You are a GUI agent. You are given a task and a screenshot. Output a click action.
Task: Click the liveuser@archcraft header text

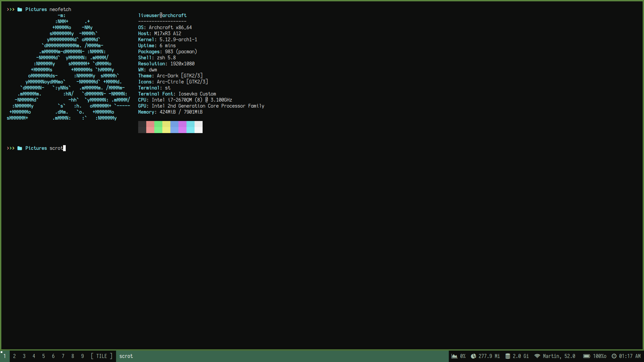(162, 15)
